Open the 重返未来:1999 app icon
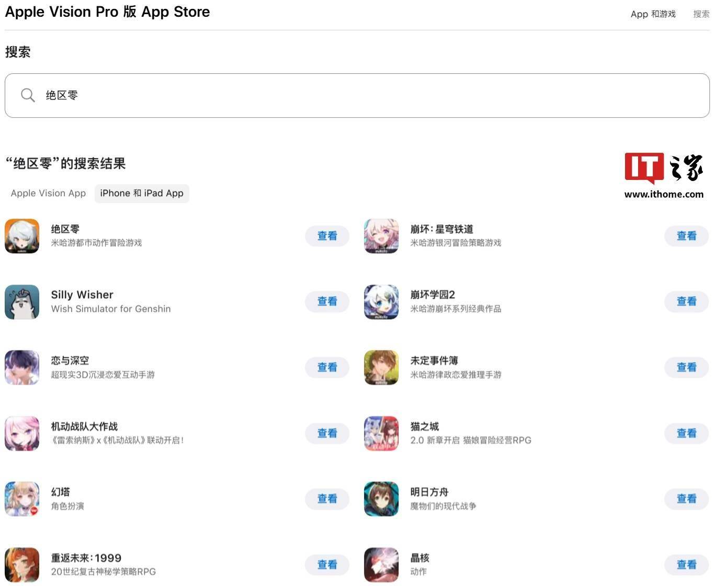Screen dimensions: 715x588 (x=22, y=564)
